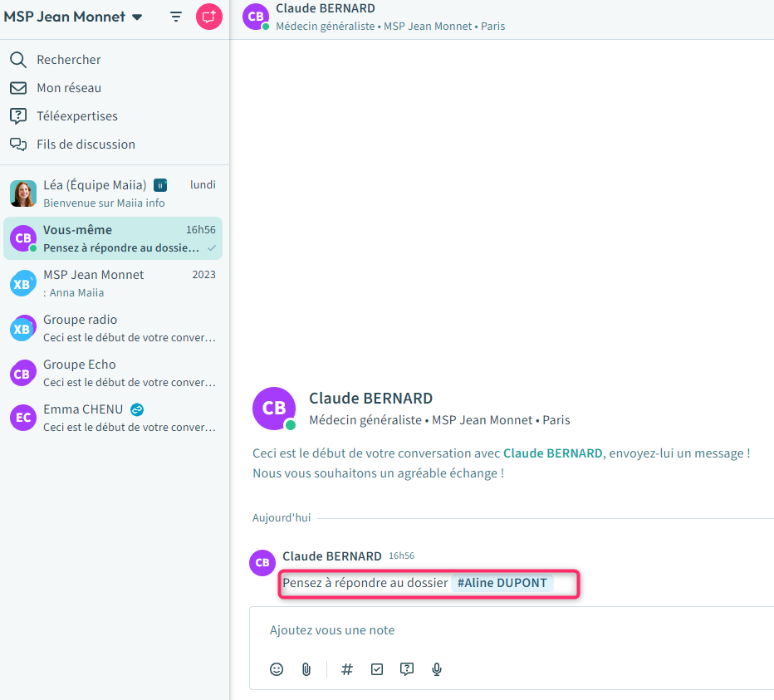Click the #Aline DUPONT patient tag
This screenshot has width=774, height=700.
pyautogui.click(x=502, y=583)
